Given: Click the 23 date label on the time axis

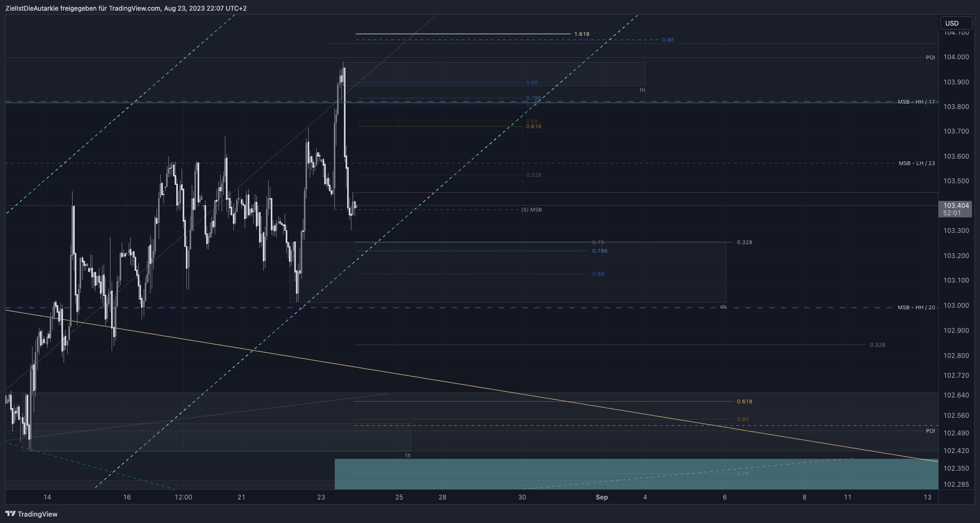Looking at the screenshot, I should (321, 497).
